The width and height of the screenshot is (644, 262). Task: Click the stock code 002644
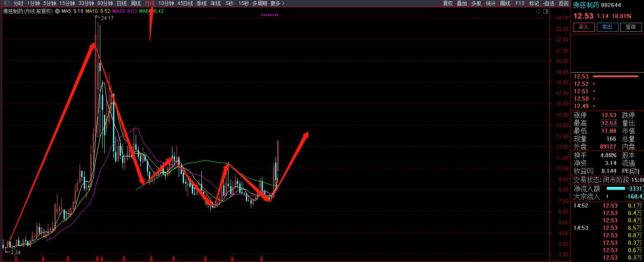pos(611,5)
